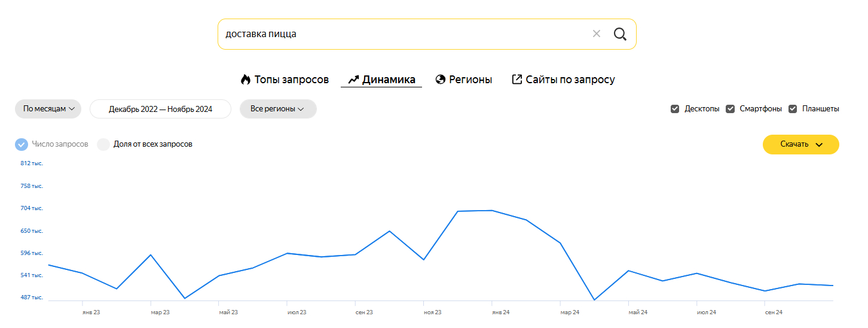The image size is (868, 328).
Task: Select the Число запросов radio option
Action: [x=22, y=144]
